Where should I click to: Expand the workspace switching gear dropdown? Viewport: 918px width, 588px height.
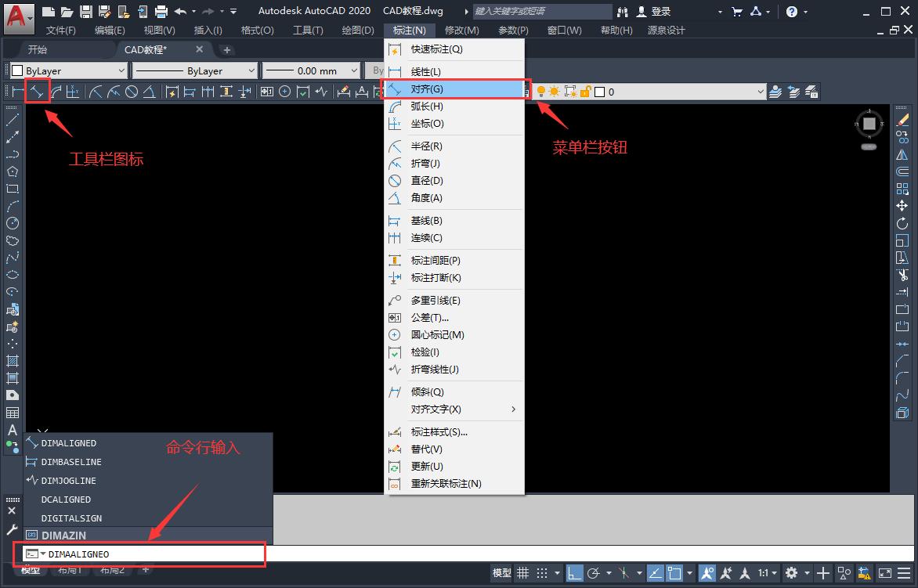[x=807, y=573]
